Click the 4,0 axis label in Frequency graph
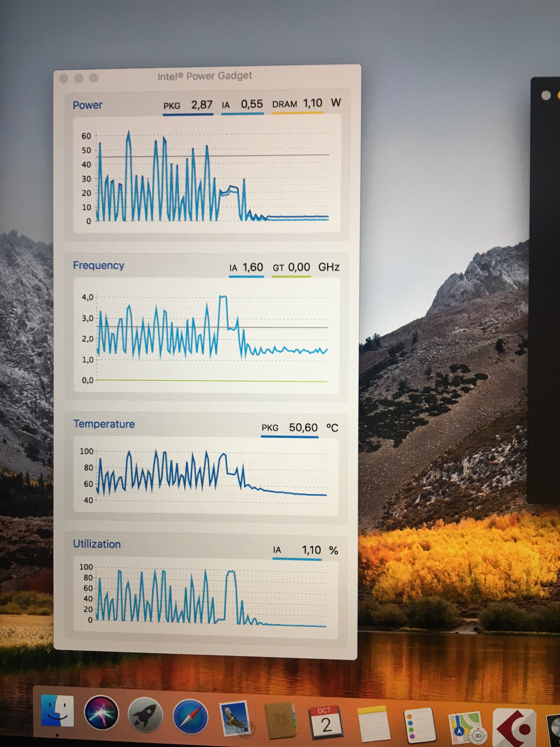The width and height of the screenshot is (560, 747). [87, 298]
